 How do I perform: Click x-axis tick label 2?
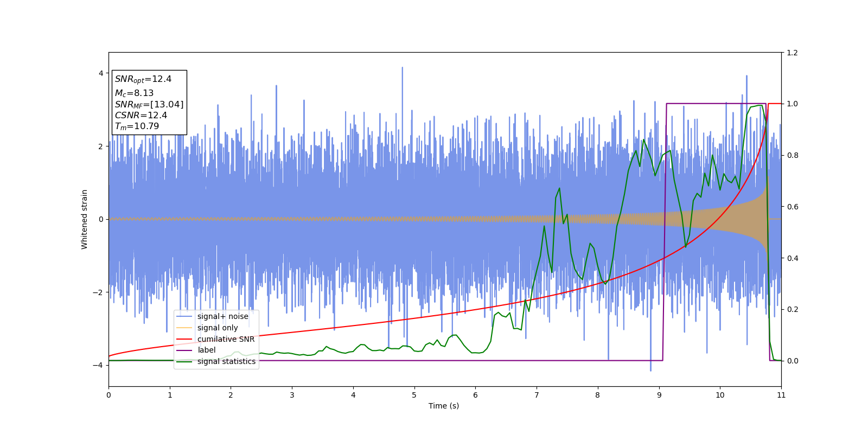[x=231, y=395]
